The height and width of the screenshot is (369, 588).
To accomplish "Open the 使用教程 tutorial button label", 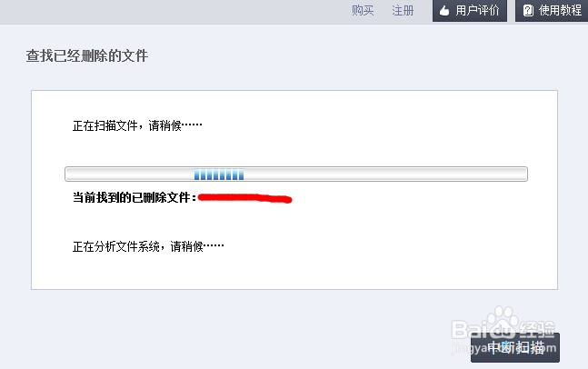I will pos(560,11).
